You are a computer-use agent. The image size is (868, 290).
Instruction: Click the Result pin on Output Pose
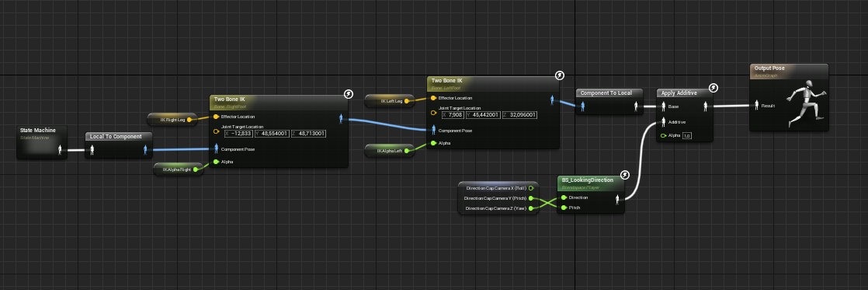tap(757, 106)
